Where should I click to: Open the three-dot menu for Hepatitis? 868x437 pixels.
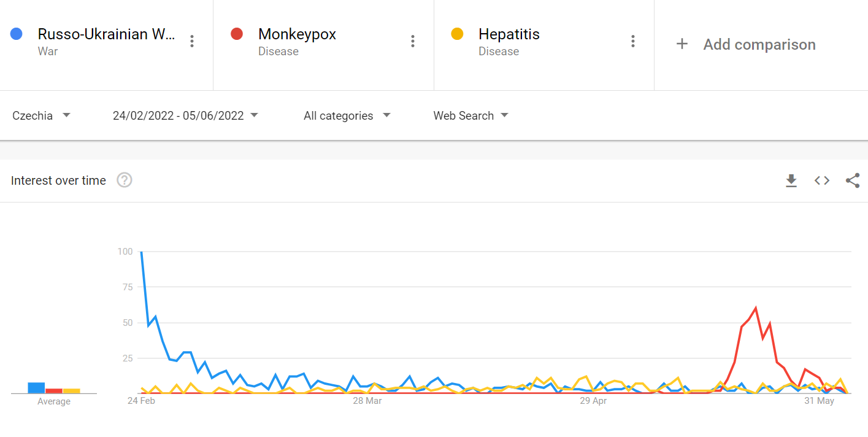(x=633, y=41)
